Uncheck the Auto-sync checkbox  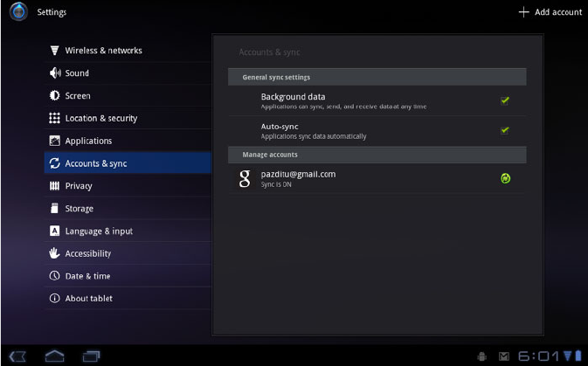coord(505,130)
